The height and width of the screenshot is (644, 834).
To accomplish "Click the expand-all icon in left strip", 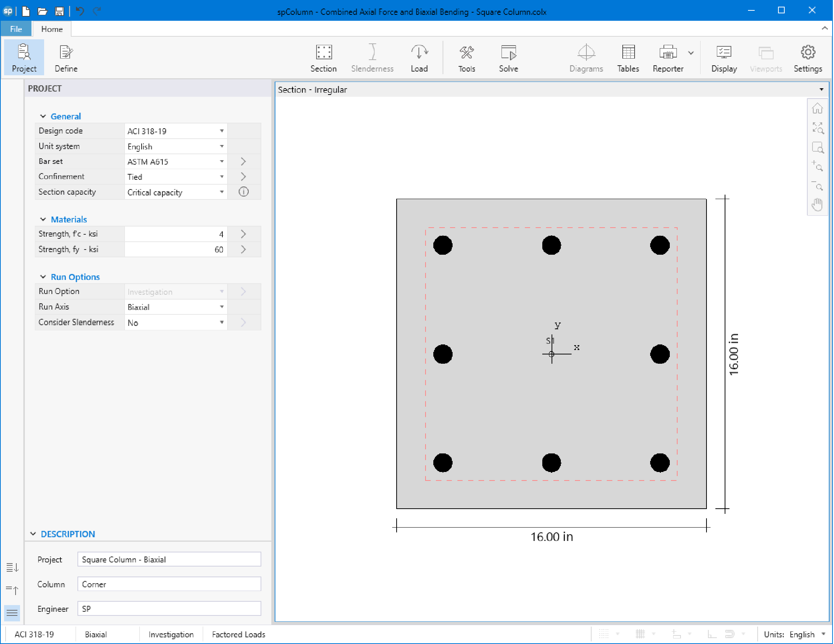I will pos(12,567).
